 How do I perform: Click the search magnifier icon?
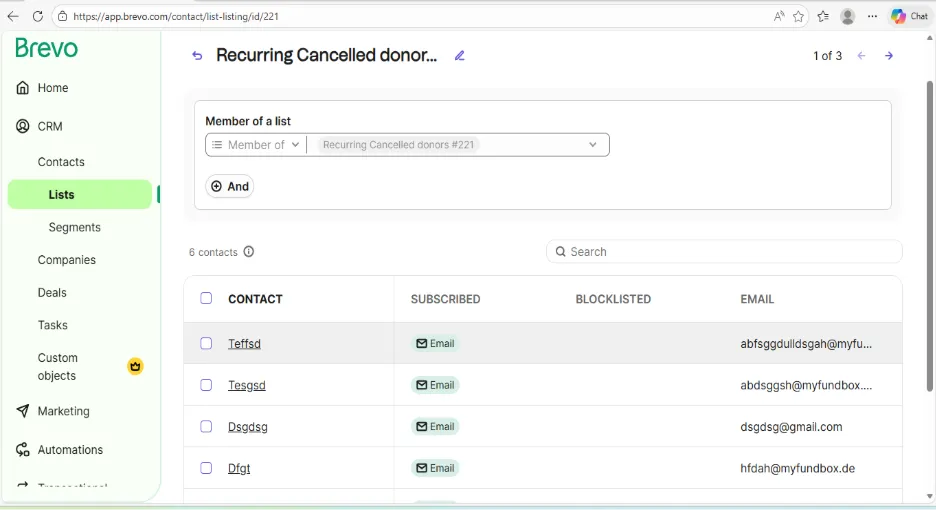(x=561, y=251)
